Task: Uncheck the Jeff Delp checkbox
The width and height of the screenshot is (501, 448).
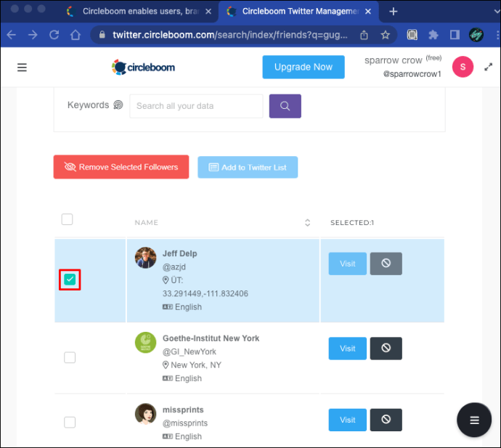Action: point(70,280)
